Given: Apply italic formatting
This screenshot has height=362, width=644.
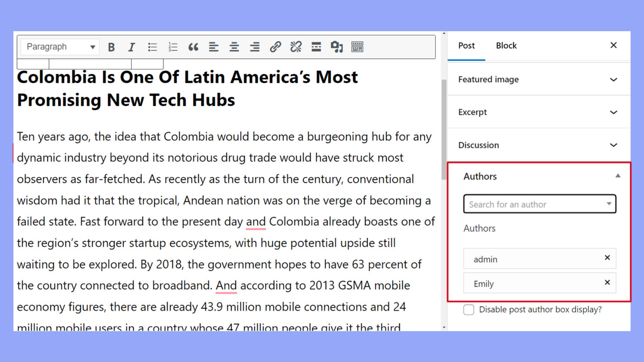Looking at the screenshot, I should point(131,46).
